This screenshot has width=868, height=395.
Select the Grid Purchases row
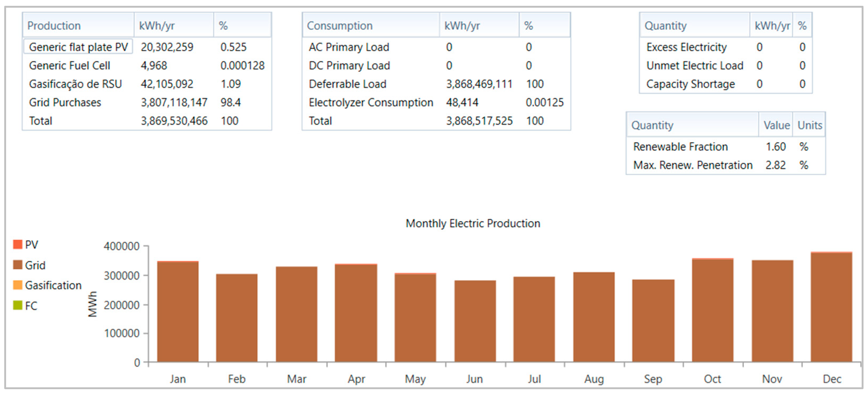coord(65,103)
